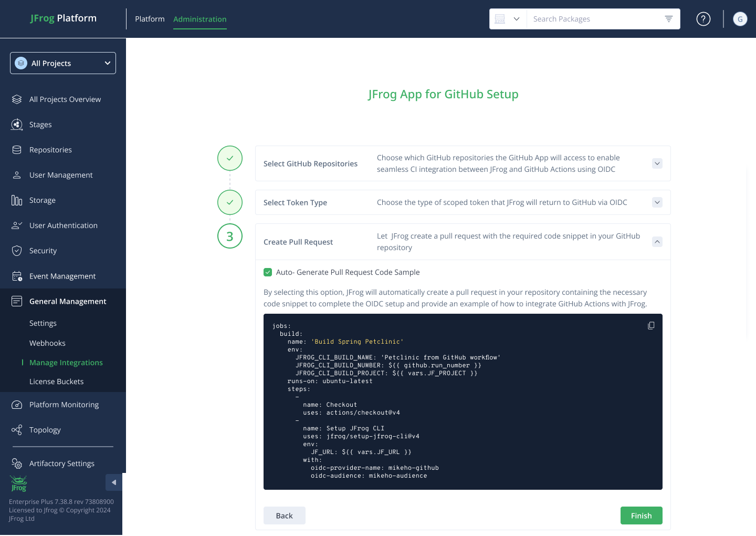This screenshot has width=756, height=536.
Task: Expand the Select GitHub Repositories section
Action: (x=657, y=163)
